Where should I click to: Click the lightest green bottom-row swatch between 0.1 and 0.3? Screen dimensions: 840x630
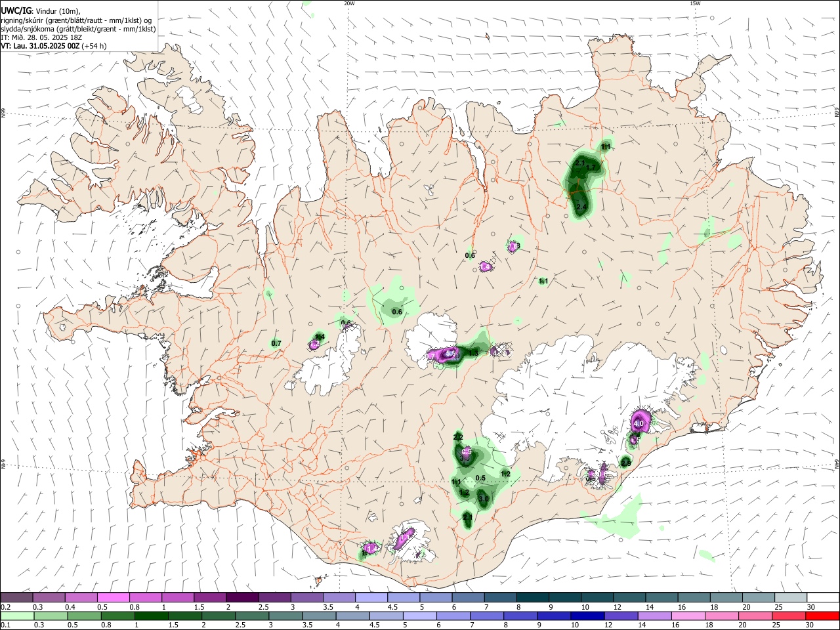[16, 616]
